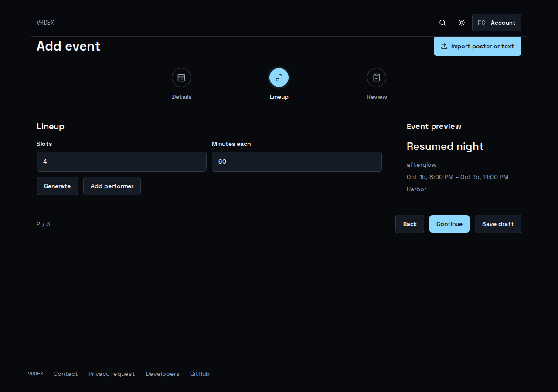Click the afterglow text in preview
The image size is (558, 392).
422,165
